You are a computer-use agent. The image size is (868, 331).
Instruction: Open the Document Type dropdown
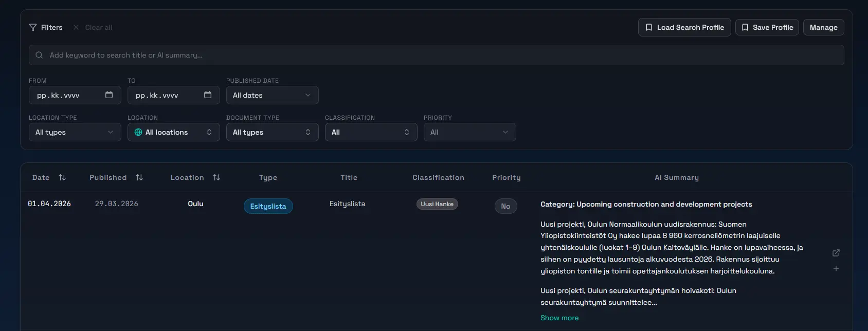click(x=272, y=132)
